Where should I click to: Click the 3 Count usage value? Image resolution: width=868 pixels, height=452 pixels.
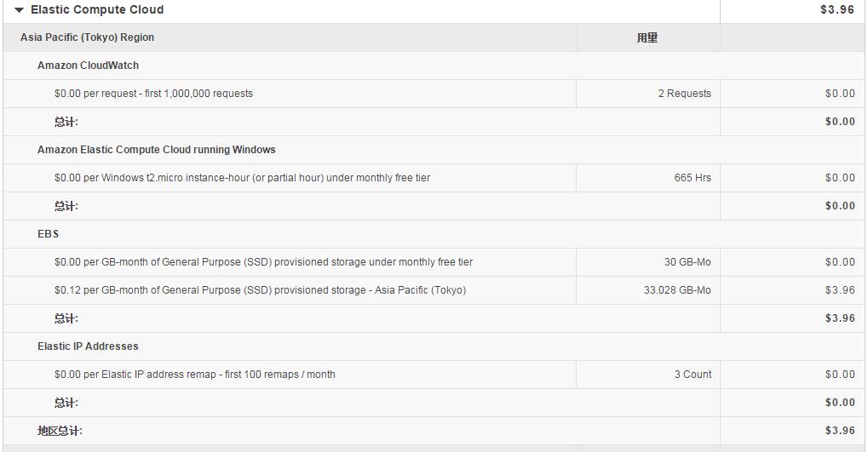pos(693,375)
